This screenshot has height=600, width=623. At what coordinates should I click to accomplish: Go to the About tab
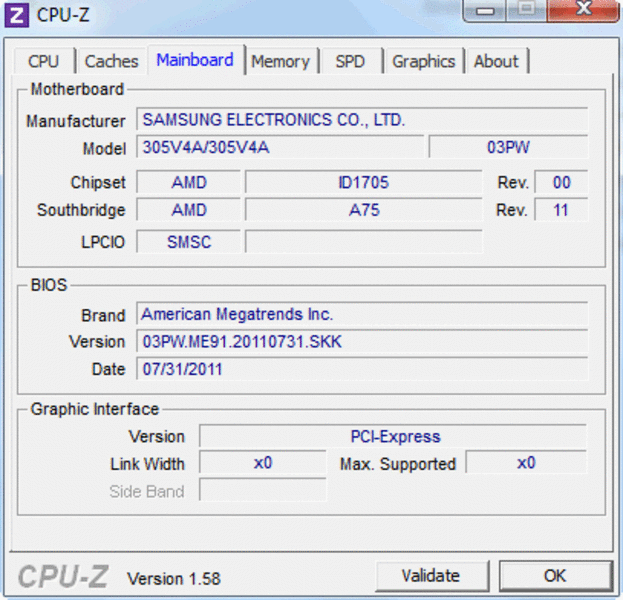pyautogui.click(x=496, y=61)
